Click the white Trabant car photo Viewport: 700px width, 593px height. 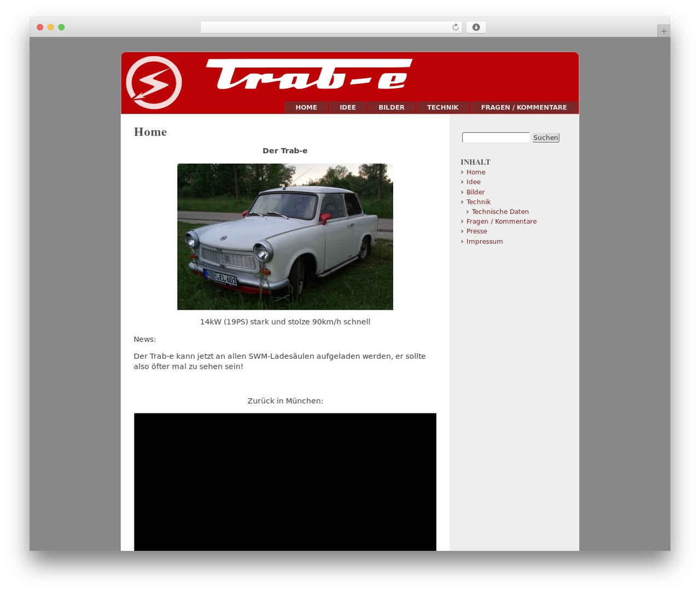coord(285,237)
